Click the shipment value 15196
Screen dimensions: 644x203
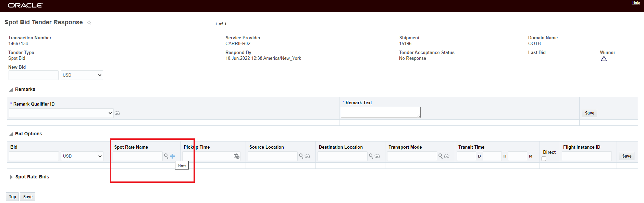[x=405, y=44]
